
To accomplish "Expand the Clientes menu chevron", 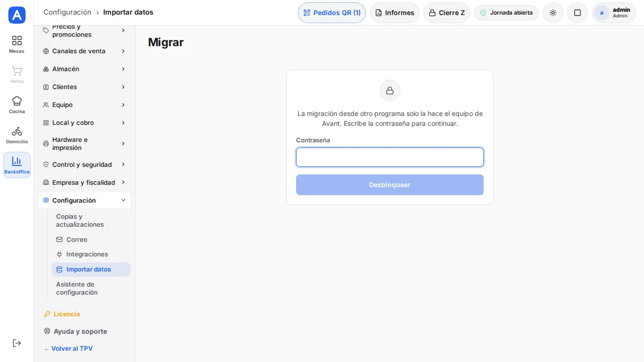I will [123, 87].
